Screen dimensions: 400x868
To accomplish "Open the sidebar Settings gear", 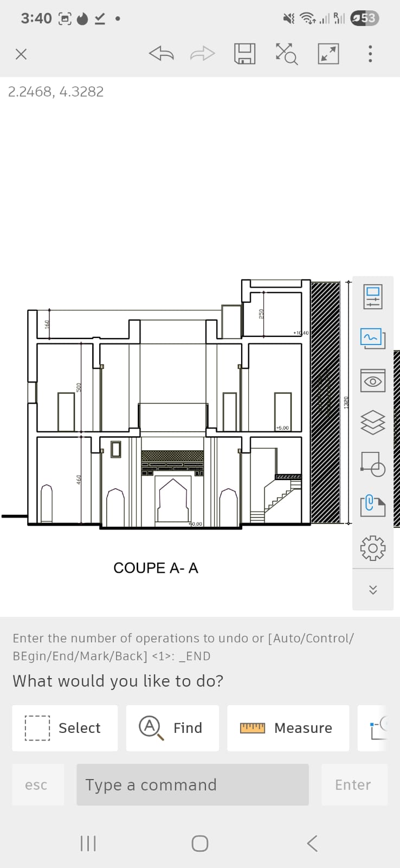I will coord(373,548).
